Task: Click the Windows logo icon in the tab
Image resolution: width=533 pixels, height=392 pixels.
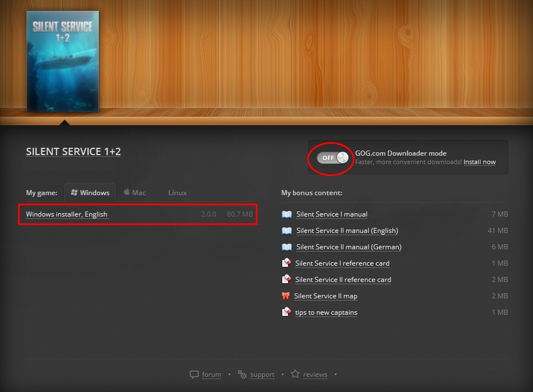Action: [74, 192]
